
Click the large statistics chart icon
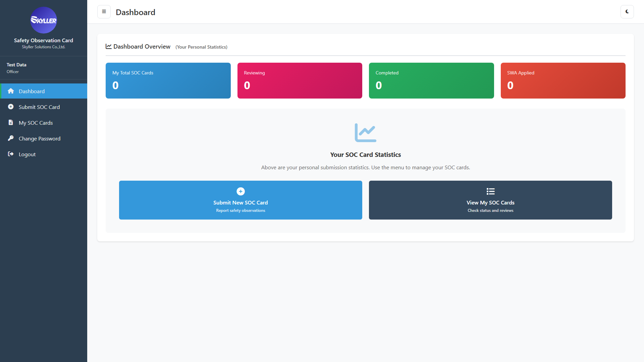tap(366, 133)
